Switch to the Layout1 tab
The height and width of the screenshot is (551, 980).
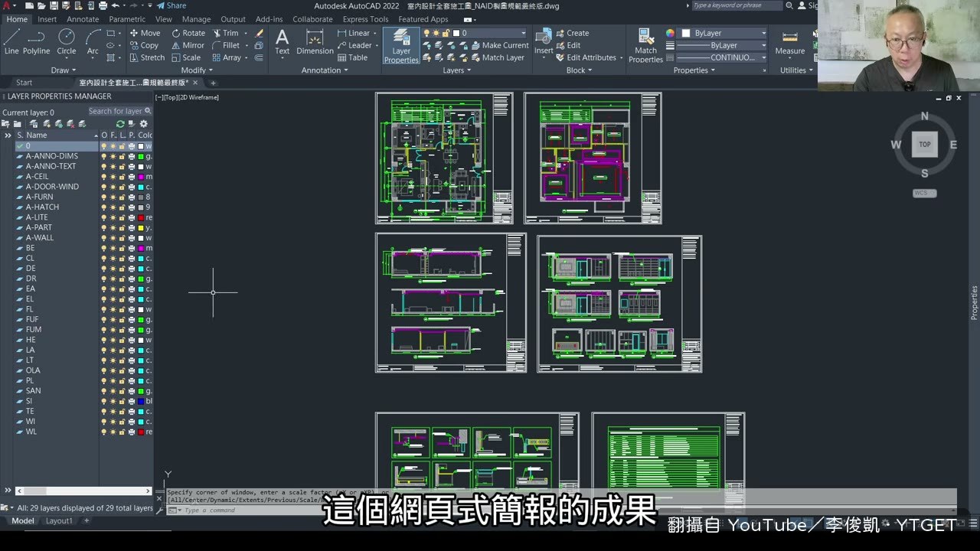tap(59, 521)
